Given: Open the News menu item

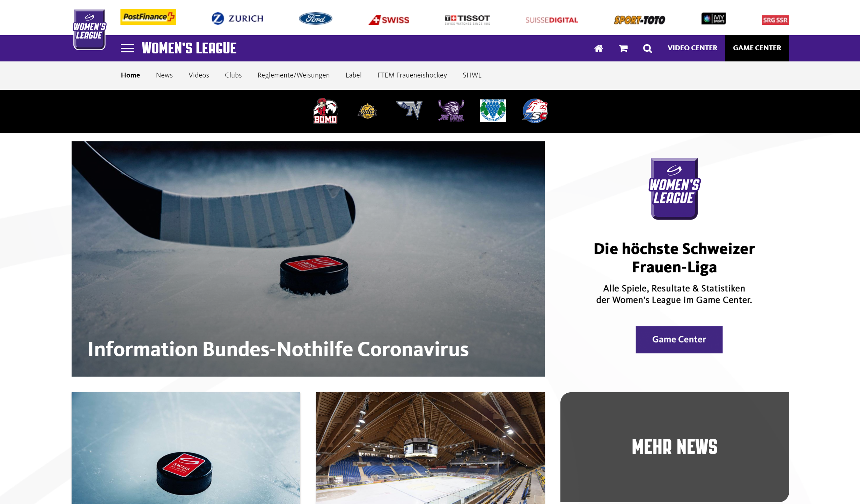Looking at the screenshot, I should click(164, 75).
